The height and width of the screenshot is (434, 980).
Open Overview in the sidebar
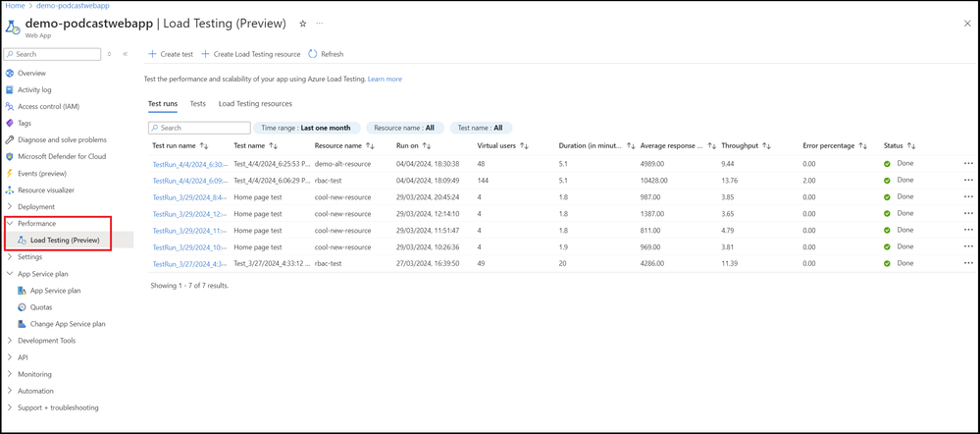[x=31, y=74]
